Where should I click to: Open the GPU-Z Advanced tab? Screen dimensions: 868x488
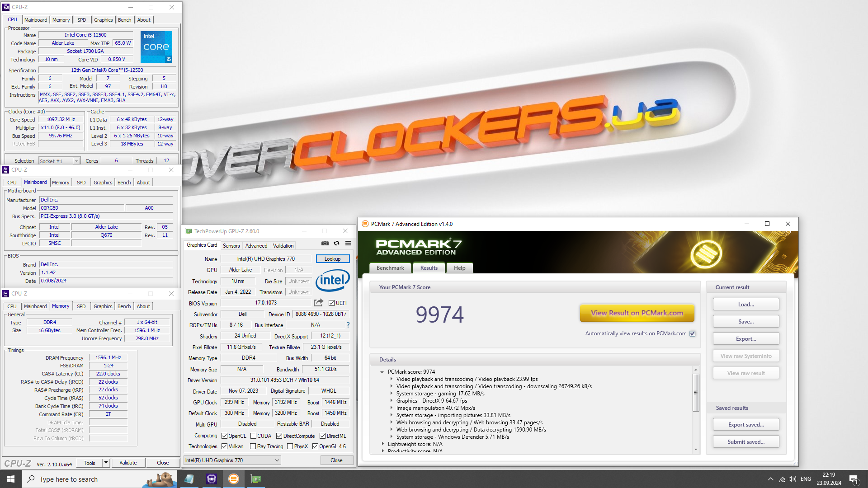(256, 246)
